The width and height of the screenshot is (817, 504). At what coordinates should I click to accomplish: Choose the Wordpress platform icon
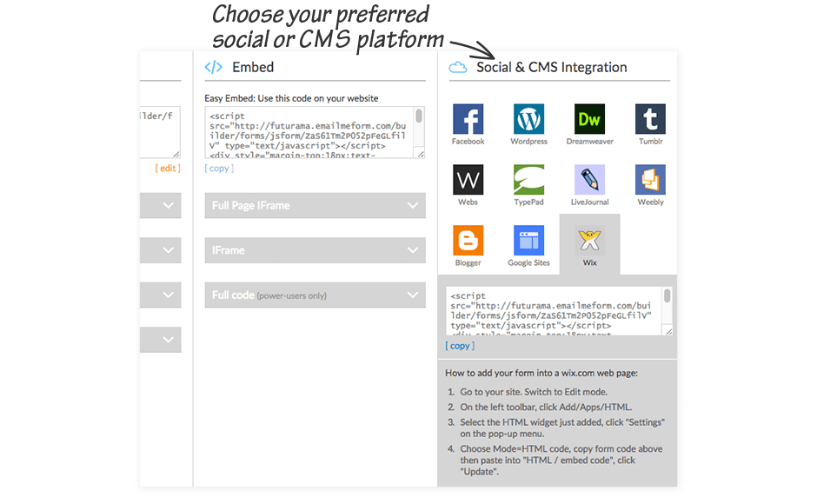coord(528,119)
